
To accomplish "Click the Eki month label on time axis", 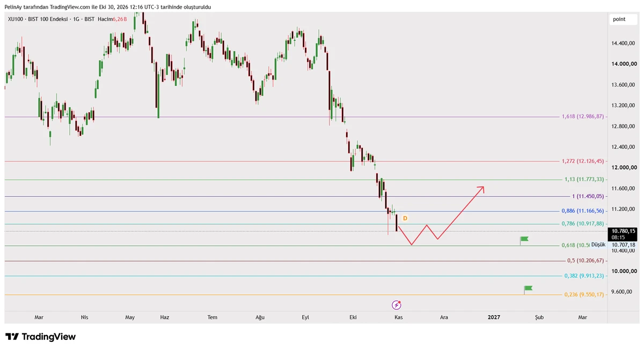I will [x=353, y=317].
